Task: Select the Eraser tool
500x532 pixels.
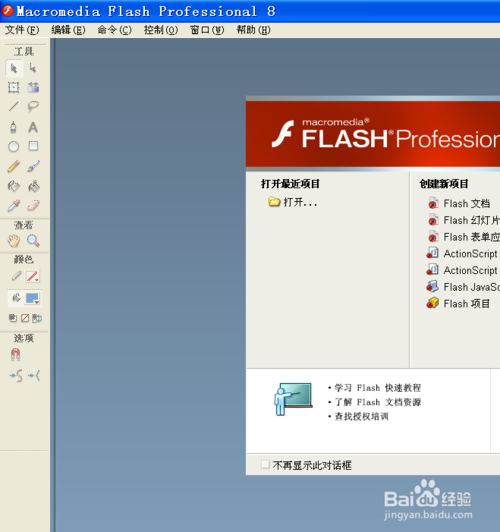Action: (33, 206)
